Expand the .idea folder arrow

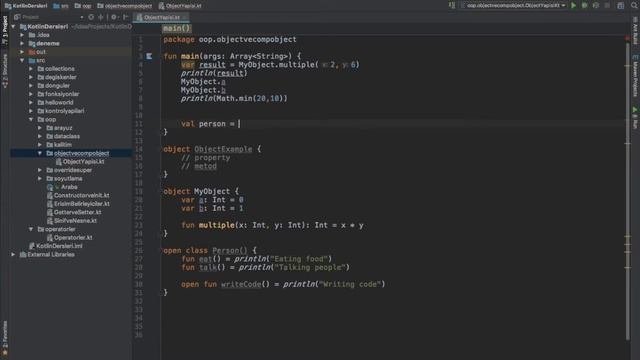click(x=22, y=35)
